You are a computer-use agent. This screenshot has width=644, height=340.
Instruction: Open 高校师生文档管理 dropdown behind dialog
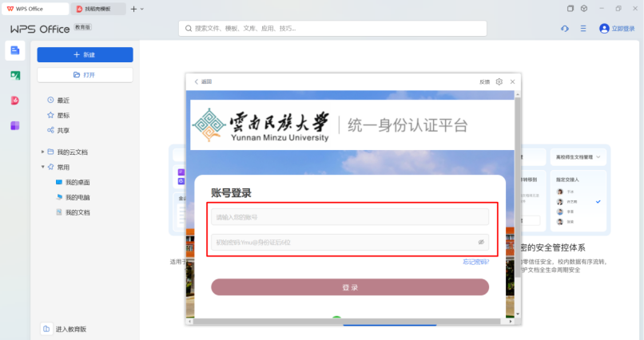[578, 157]
